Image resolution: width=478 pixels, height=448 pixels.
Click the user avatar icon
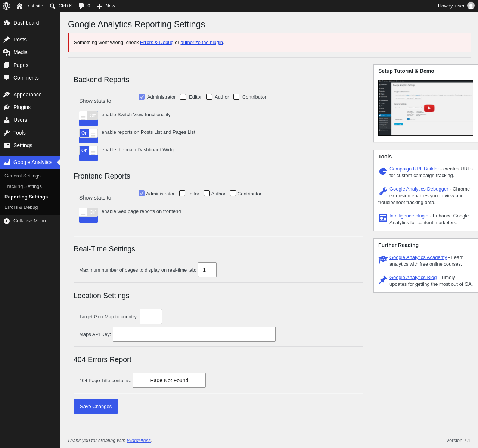[471, 6]
